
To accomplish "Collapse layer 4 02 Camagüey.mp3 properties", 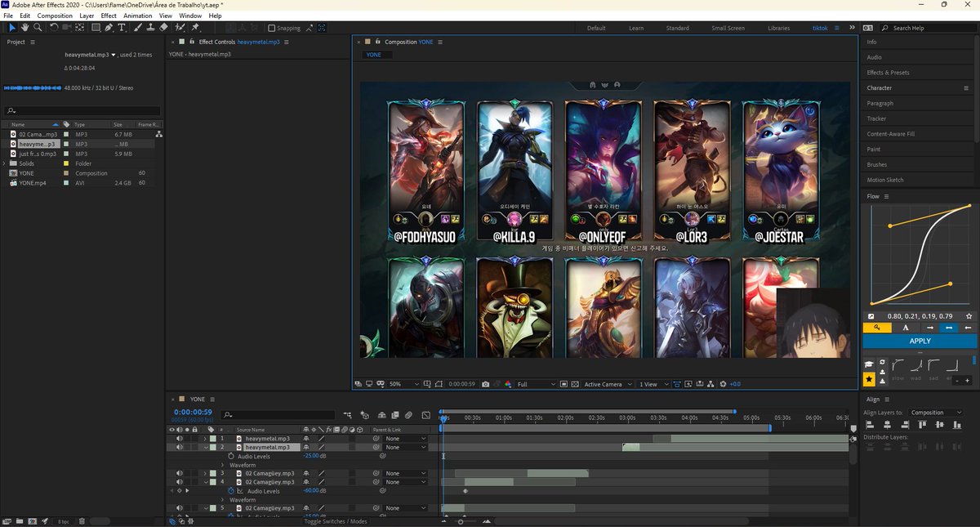I will 205,482.
